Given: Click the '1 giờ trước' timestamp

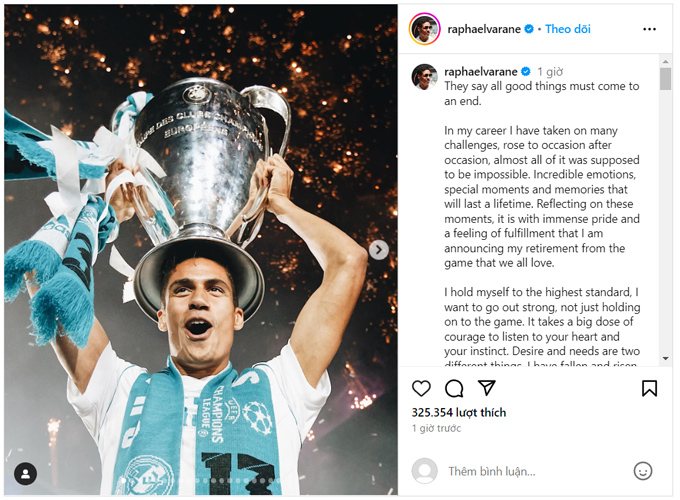Looking at the screenshot, I should click(437, 428).
